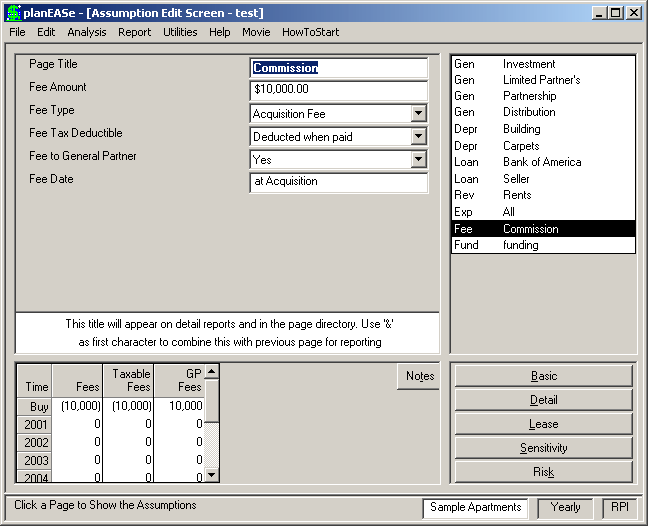
Task: Click the planEASe dollar-sign app icon
Action: click(x=14, y=13)
